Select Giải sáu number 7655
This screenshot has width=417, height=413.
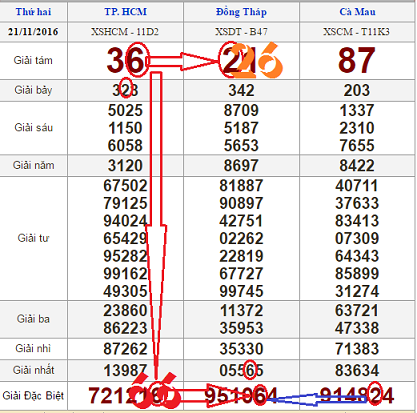pos(357,146)
